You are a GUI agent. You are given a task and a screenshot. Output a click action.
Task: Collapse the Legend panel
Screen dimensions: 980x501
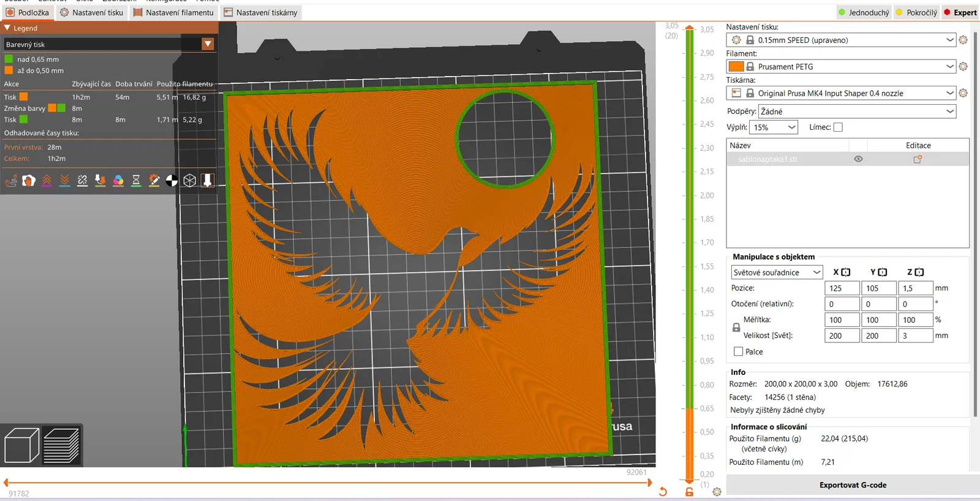(x=7, y=28)
